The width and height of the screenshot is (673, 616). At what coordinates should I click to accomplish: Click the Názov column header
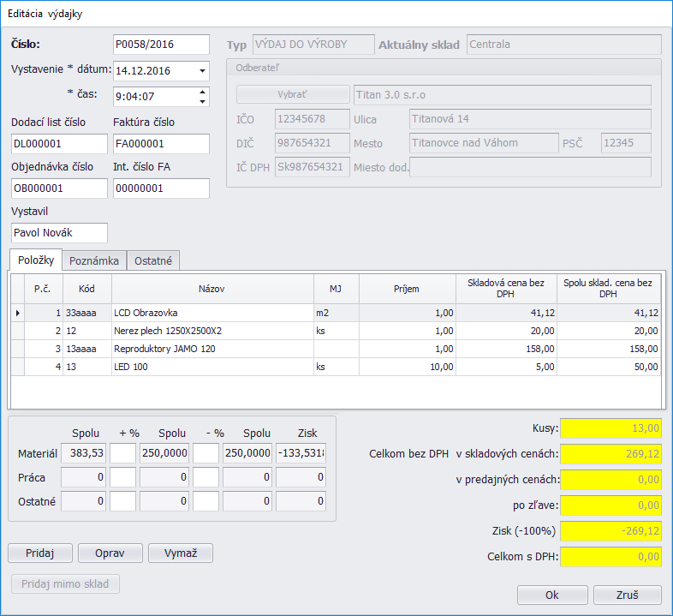click(211, 289)
